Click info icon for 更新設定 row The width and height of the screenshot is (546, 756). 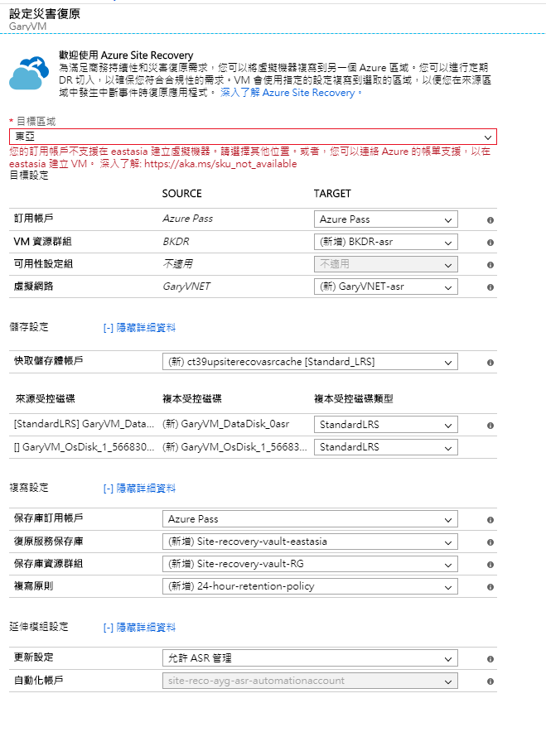point(490,659)
